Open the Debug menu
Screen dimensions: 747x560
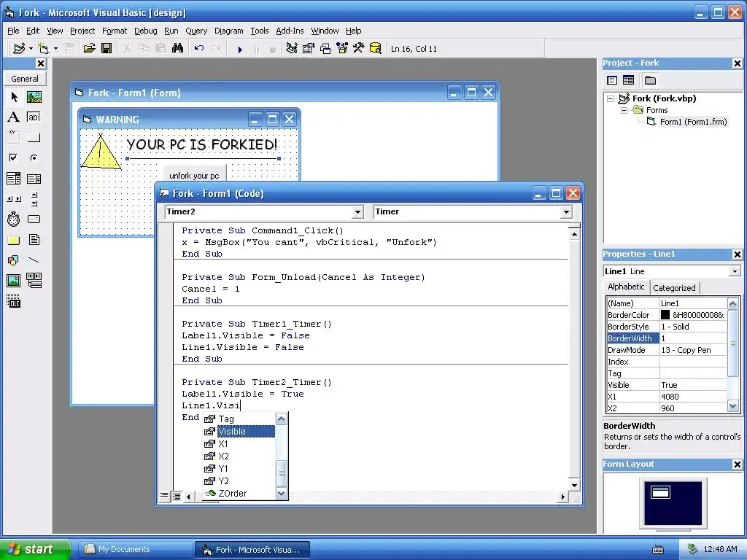pos(145,31)
